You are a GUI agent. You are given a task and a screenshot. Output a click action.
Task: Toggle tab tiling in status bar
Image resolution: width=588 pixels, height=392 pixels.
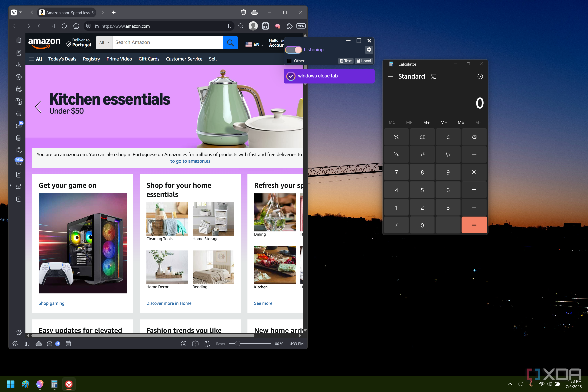[195, 344]
